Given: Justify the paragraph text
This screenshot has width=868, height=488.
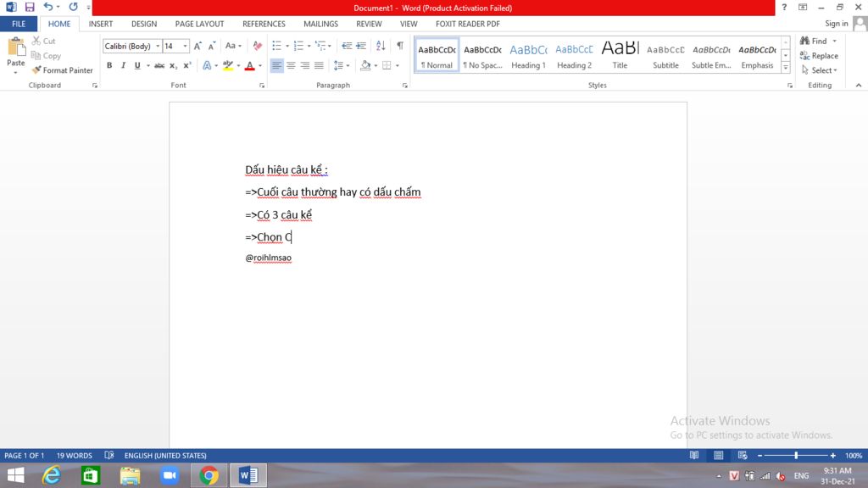Looking at the screenshot, I should click(319, 65).
